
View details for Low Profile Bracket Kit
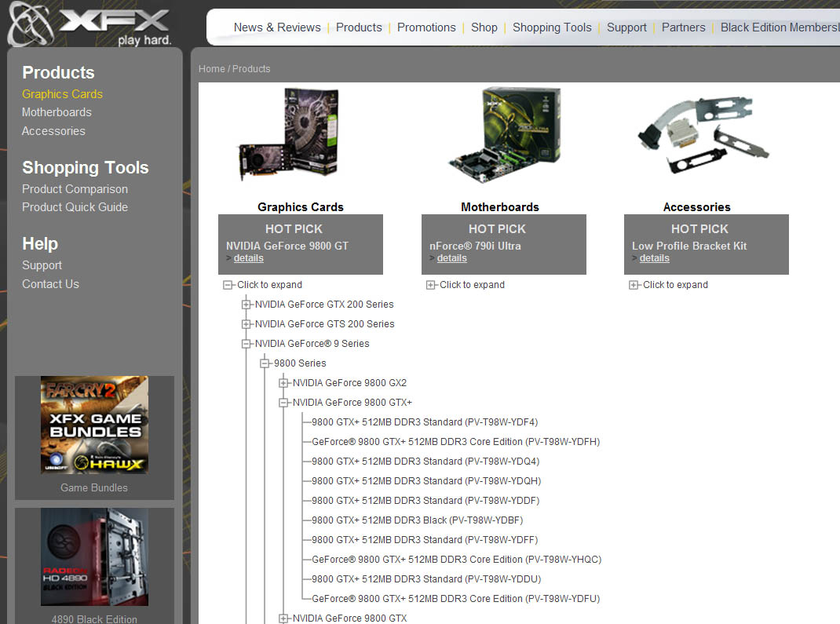[x=654, y=258]
